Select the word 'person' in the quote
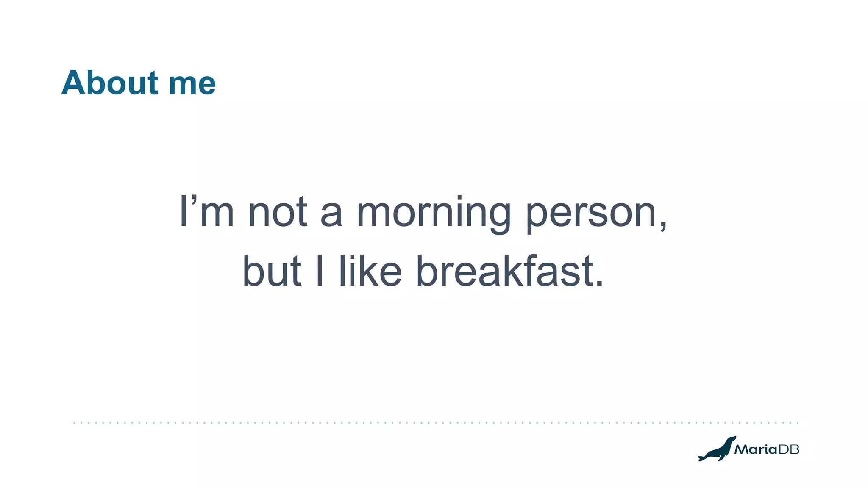Image resolution: width=868 pixels, height=488 pixels. coord(592,213)
